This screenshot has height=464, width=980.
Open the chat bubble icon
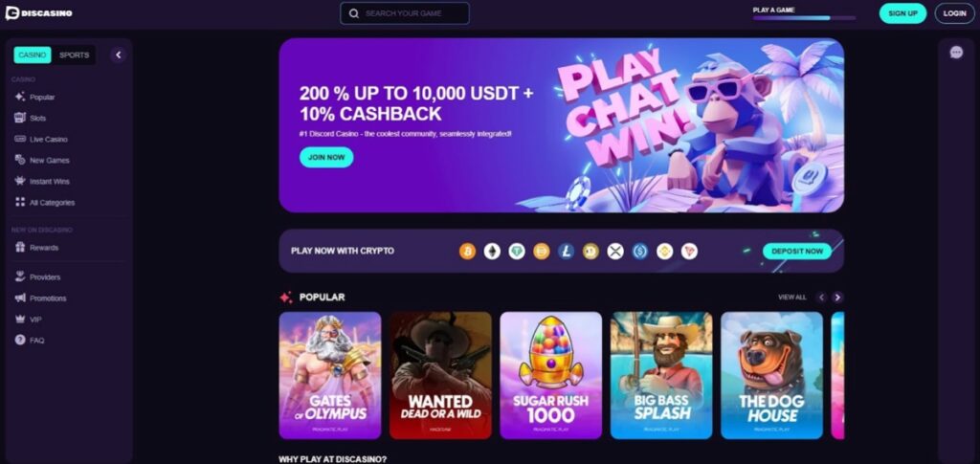point(956,53)
